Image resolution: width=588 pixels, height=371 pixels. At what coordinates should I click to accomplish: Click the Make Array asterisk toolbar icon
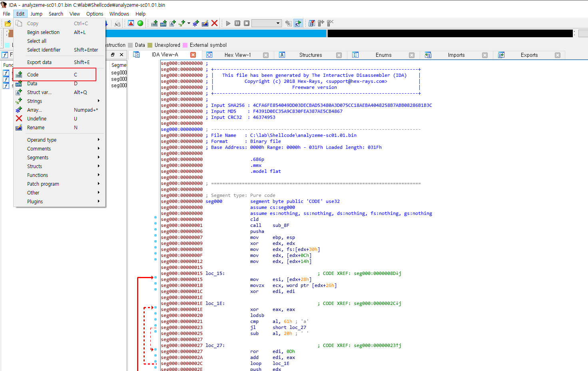pos(196,23)
